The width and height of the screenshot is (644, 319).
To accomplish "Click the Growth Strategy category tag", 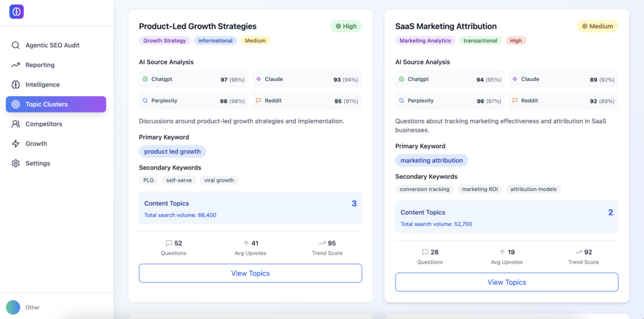I will 165,41.
